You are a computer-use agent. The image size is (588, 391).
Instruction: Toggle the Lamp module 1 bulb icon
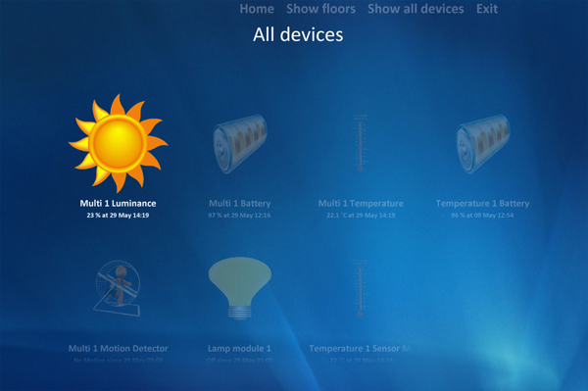(x=240, y=288)
